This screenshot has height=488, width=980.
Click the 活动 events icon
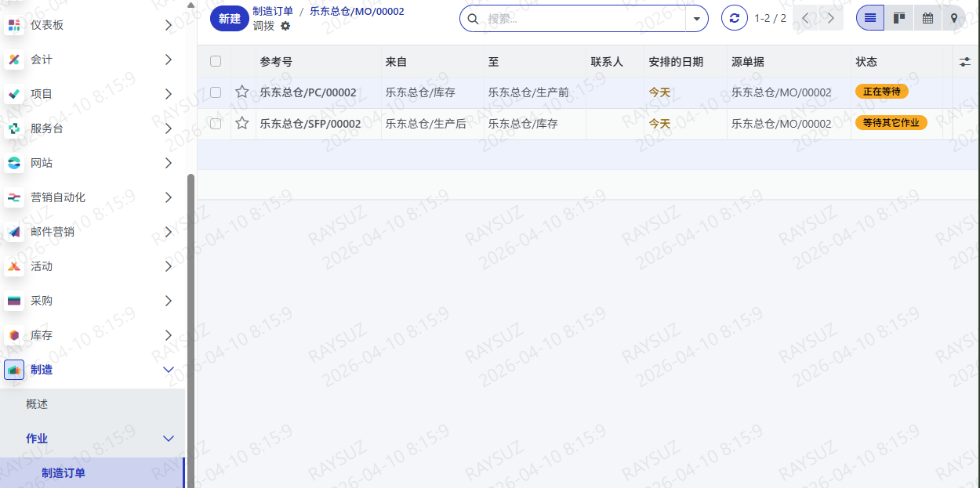coord(14,266)
